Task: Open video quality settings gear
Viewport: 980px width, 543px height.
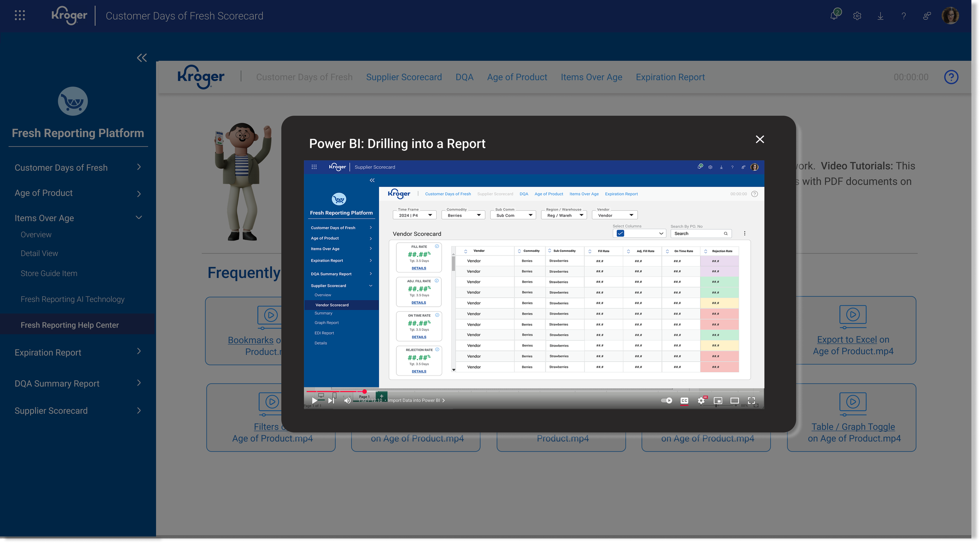Action: pos(701,400)
